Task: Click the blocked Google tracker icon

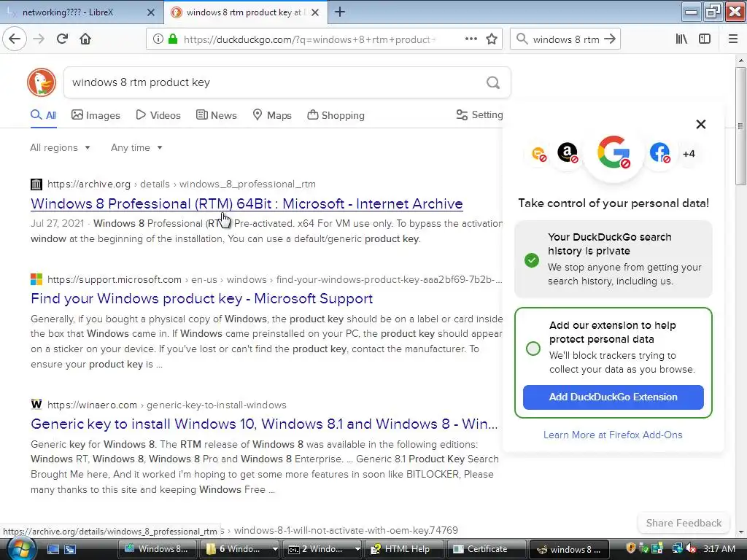Action: [x=614, y=152]
